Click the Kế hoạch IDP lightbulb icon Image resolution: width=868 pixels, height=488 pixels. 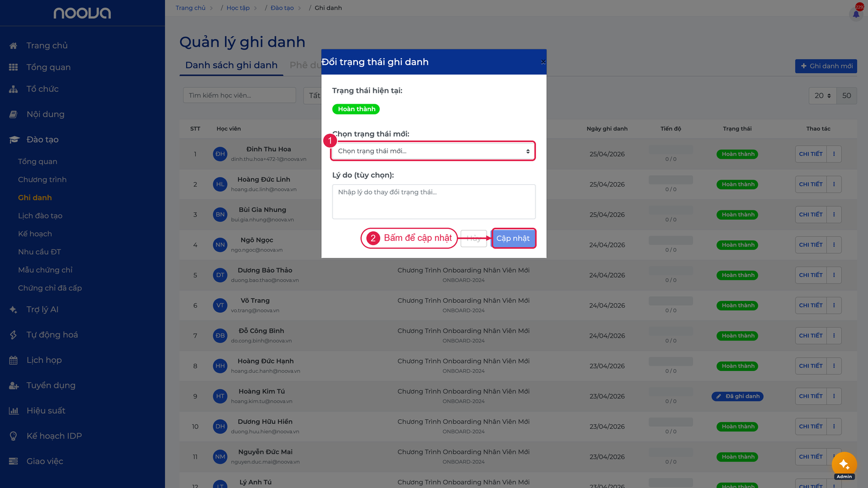click(x=14, y=436)
